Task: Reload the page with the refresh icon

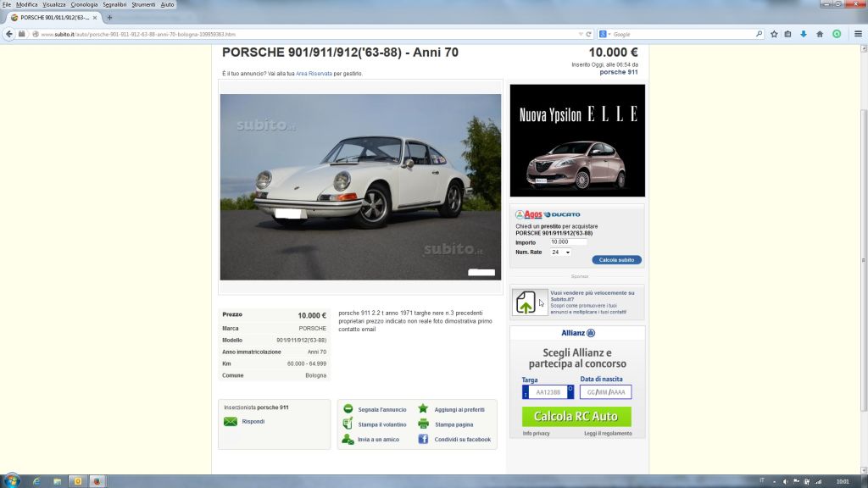Action: tap(588, 34)
